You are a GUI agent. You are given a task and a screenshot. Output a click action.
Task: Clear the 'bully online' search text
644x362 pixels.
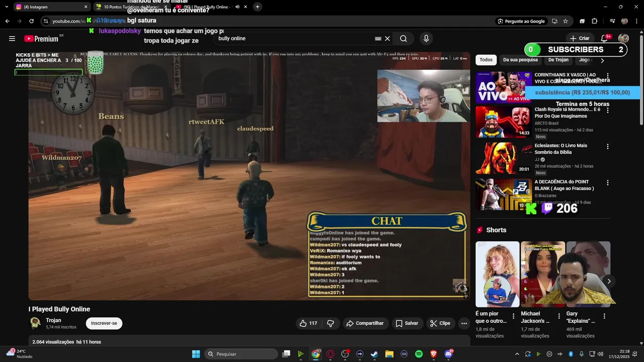point(387,39)
